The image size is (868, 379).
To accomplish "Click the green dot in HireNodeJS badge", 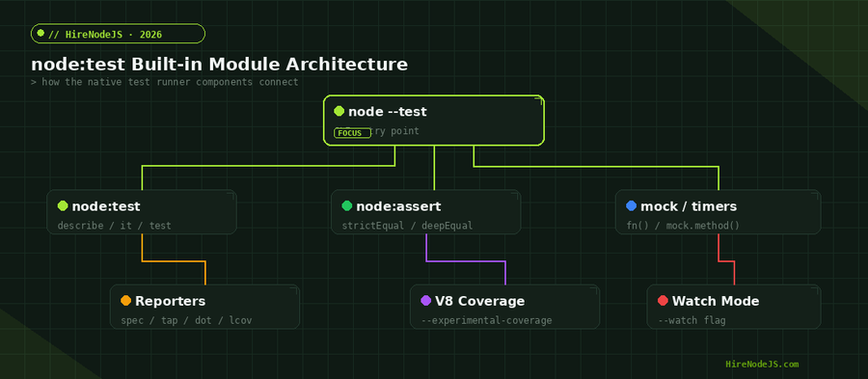I will 41,33.
